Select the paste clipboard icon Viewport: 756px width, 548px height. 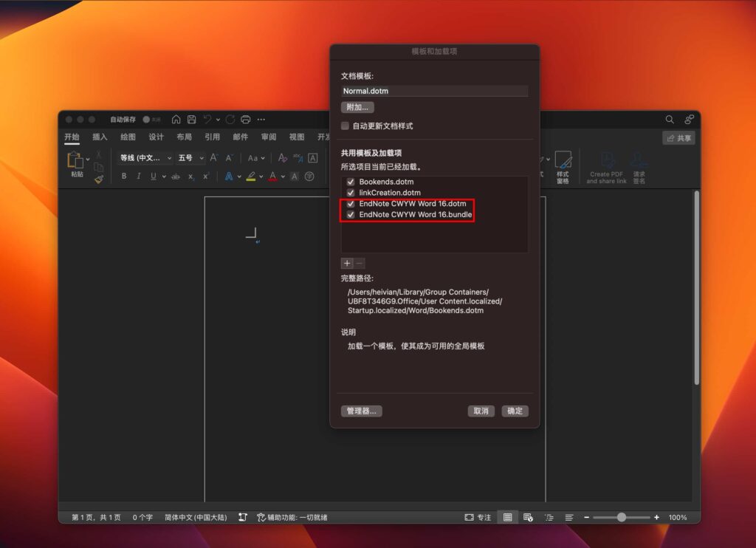[75, 161]
